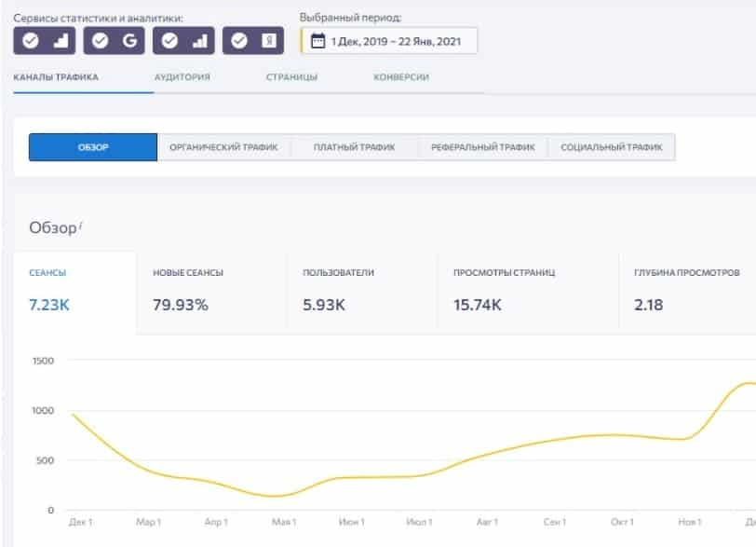Screen dimensions: 756x547
Task: Go to the СТРАНИЦЫ tab
Action: pyautogui.click(x=291, y=77)
